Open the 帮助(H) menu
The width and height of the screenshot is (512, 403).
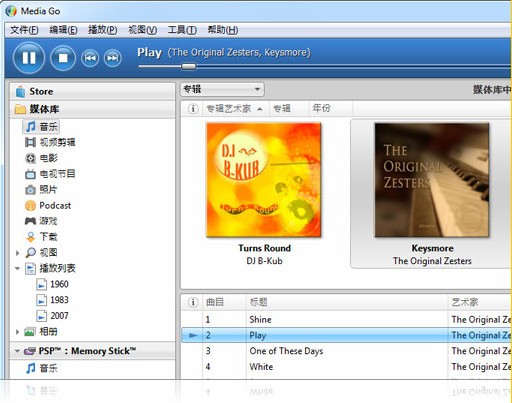223,30
